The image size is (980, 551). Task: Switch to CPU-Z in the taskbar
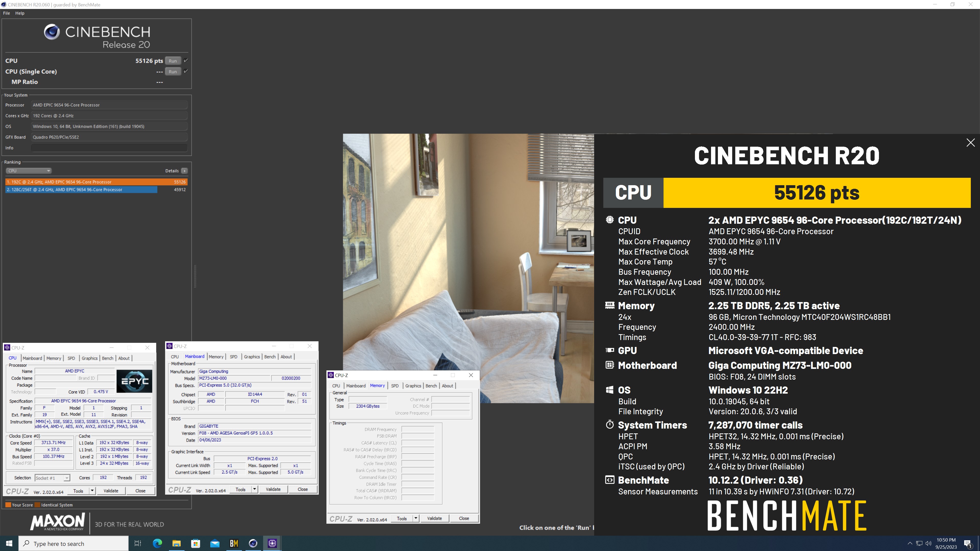point(272,543)
